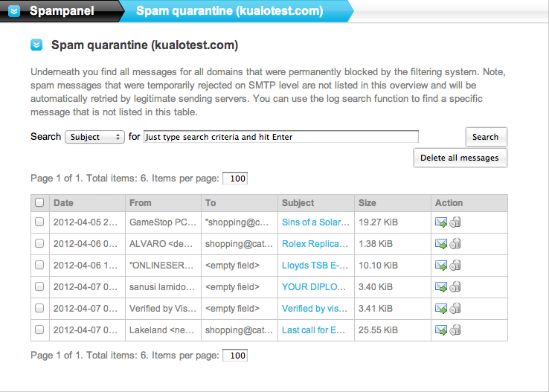
Task: Delete the Lloyds TSB message
Action: tap(455, 266)
